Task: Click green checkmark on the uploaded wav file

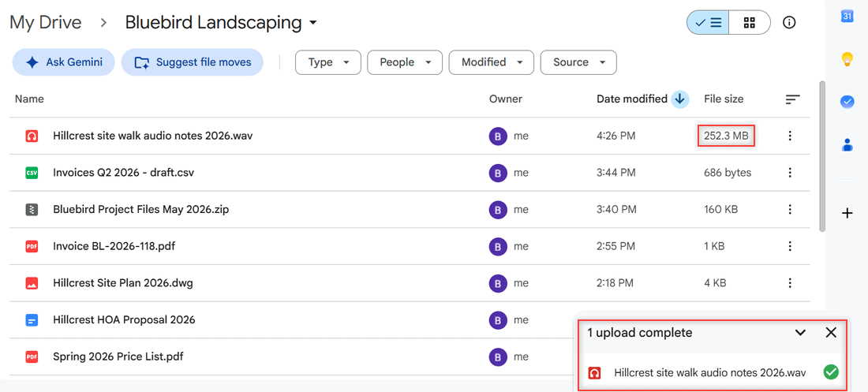Action: [830, 372]
